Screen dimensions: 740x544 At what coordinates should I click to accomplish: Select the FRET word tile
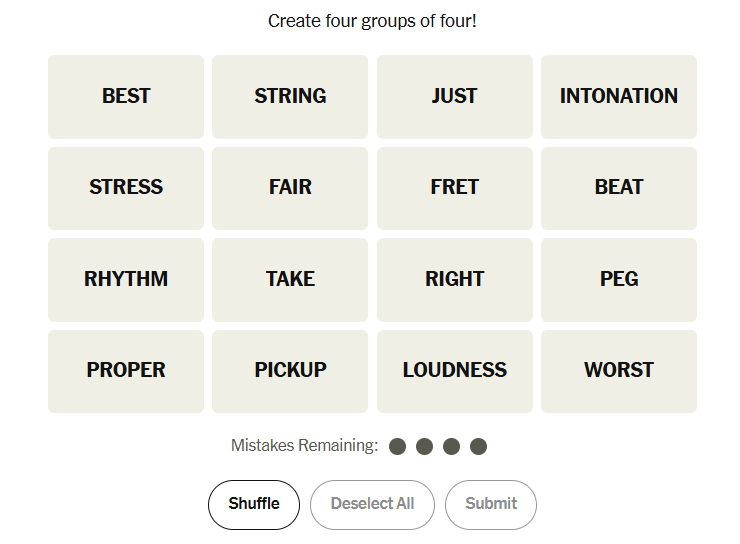455,188
